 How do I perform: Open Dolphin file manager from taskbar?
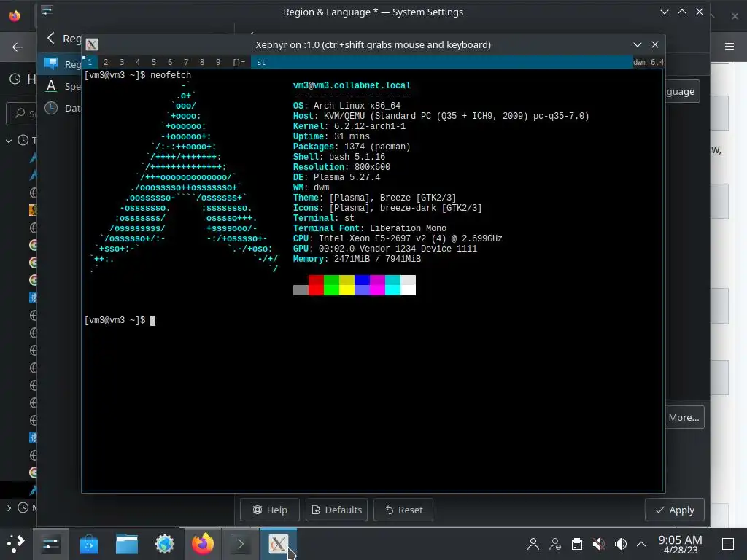[127, 543]
